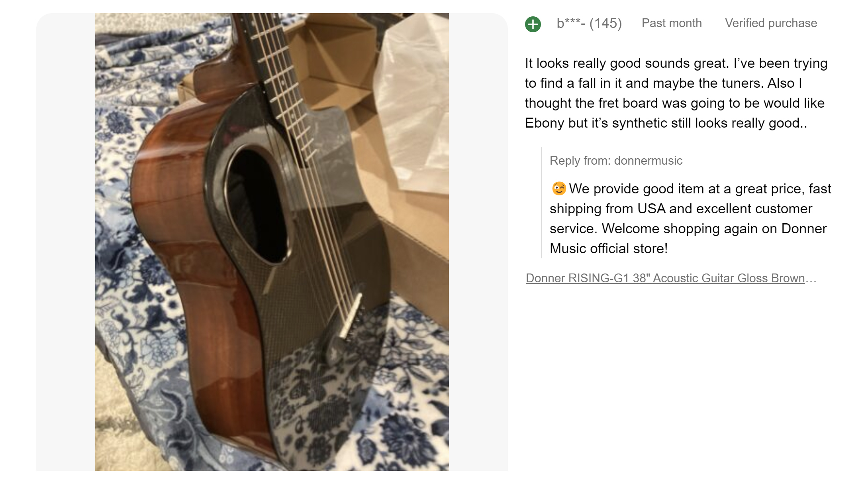The image size is (868, 486).
Task: Click the green positive feedback plus icon
Action: point(533,24)
